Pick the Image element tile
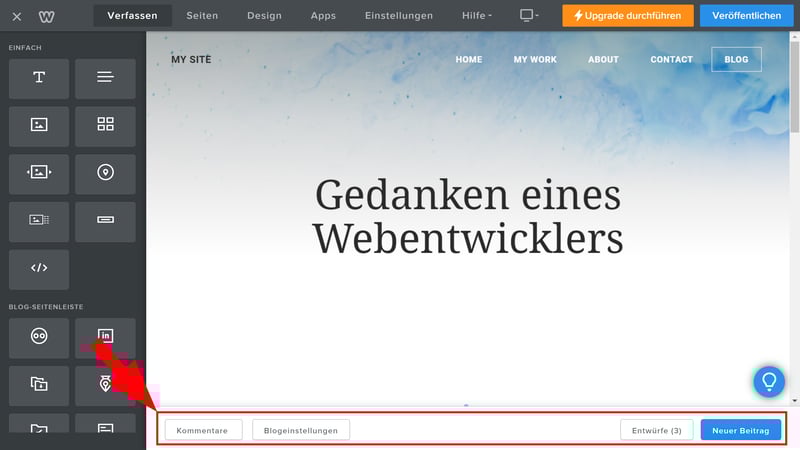The width and height of the screenshot is (800, 450). pyautogui.click(x=39, y=125)
